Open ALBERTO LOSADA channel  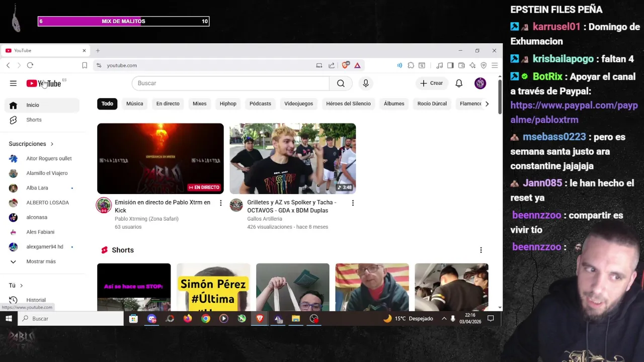click(42, 203)
